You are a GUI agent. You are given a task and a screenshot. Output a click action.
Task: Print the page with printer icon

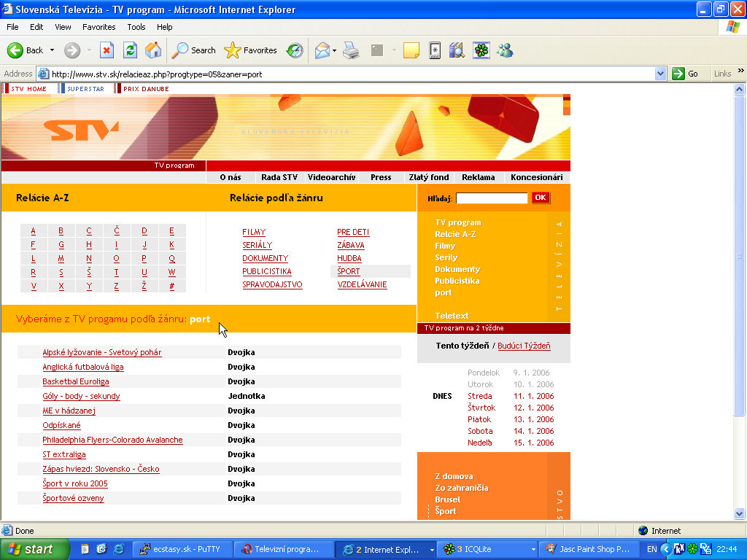[351, 50]
